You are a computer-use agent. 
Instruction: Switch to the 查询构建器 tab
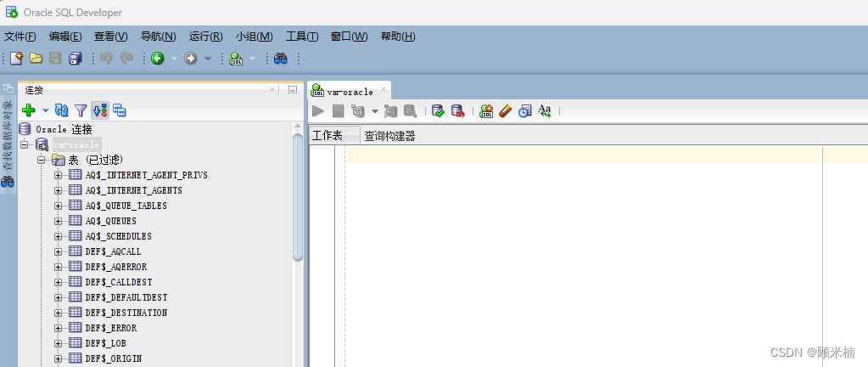[x=389, y=136]
